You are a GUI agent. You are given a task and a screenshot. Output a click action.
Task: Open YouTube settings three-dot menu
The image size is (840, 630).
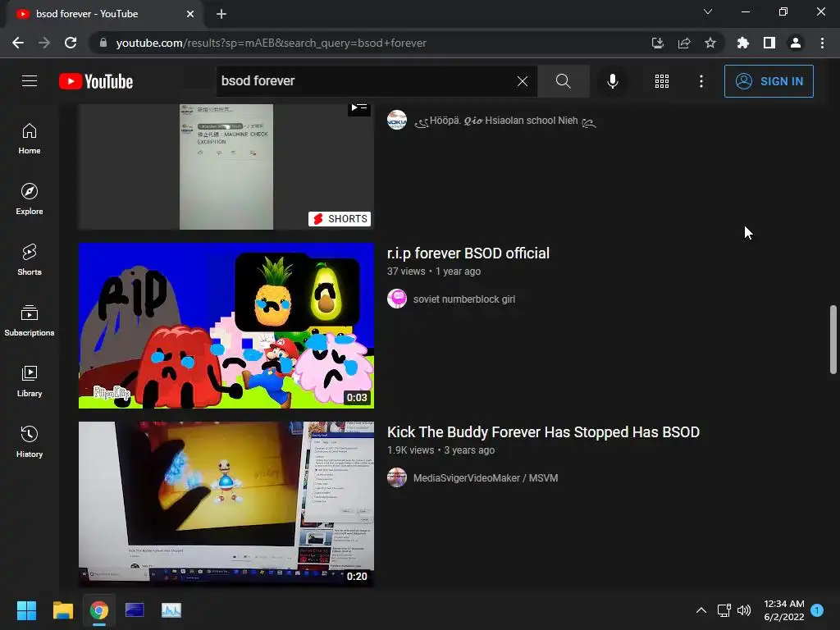click(x=701, y=81)
